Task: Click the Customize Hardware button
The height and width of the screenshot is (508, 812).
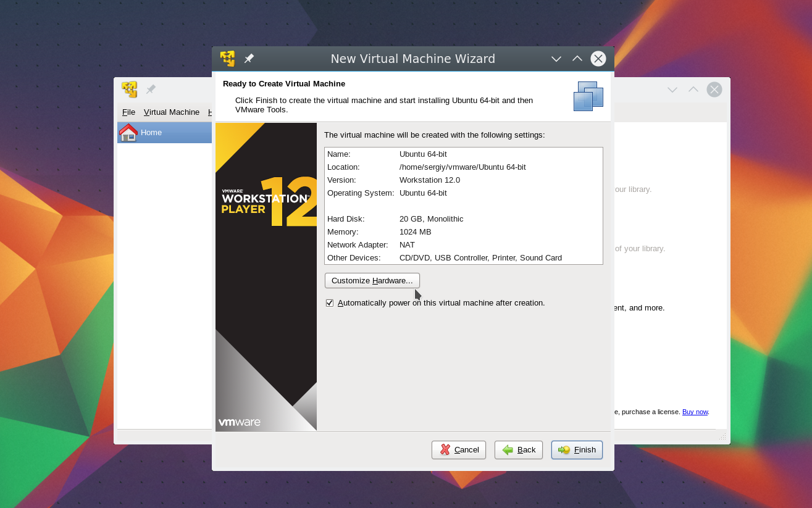Action: (372, 281)
